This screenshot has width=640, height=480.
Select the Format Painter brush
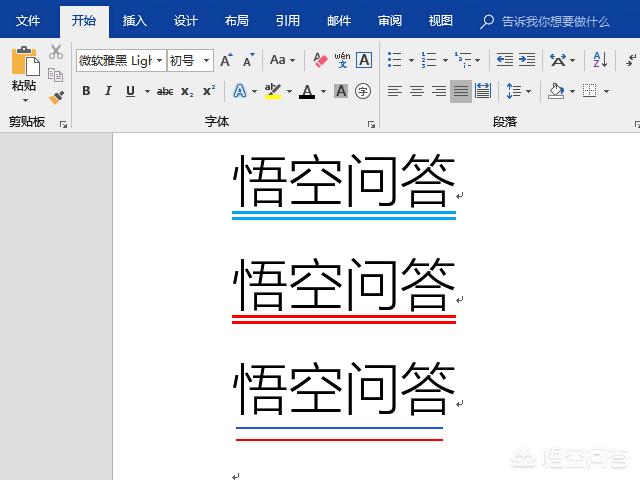(x=56, y=98)
